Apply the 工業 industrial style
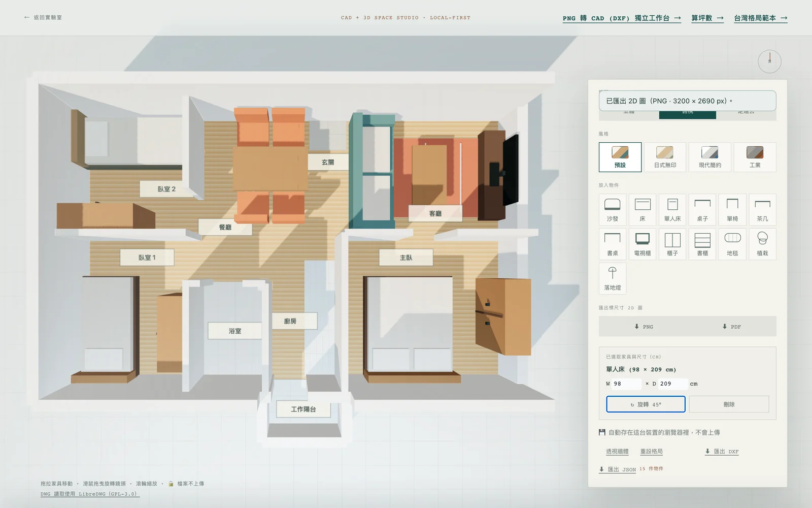This screenshot has height=508, width=812. pos(755,157)
